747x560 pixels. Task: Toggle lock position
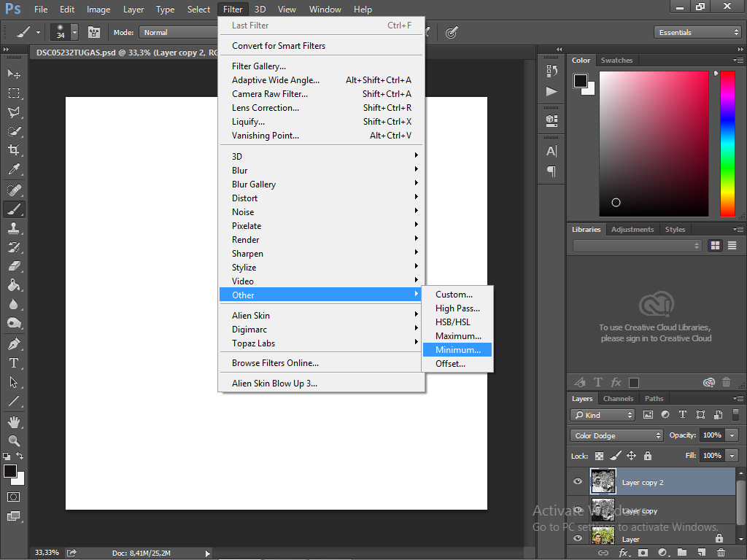tap(631, 456)
